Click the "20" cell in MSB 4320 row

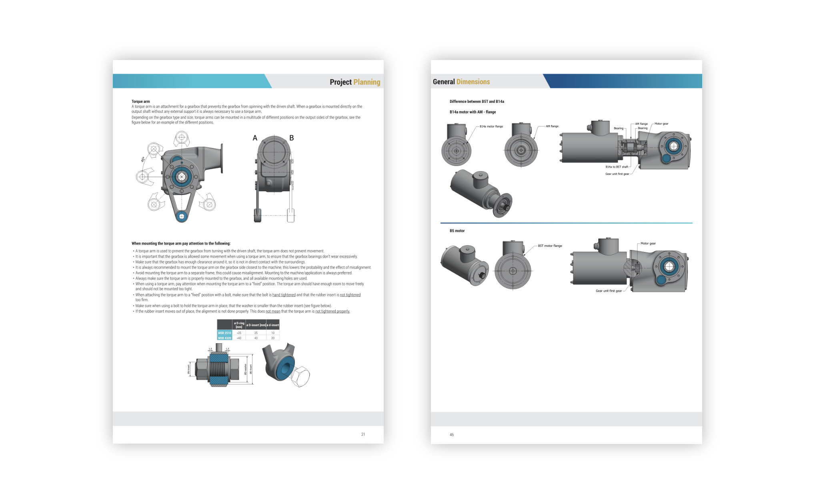coord(273,338)
